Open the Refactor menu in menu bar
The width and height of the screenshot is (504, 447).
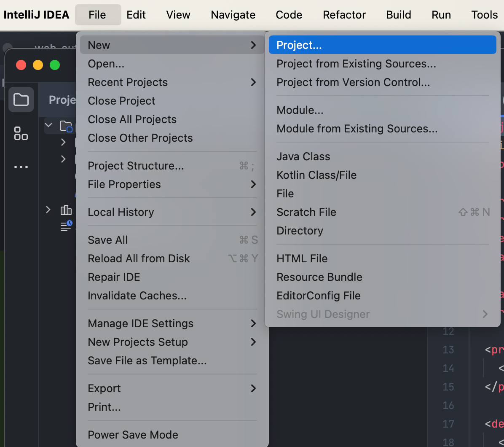[x=344, y=15]
